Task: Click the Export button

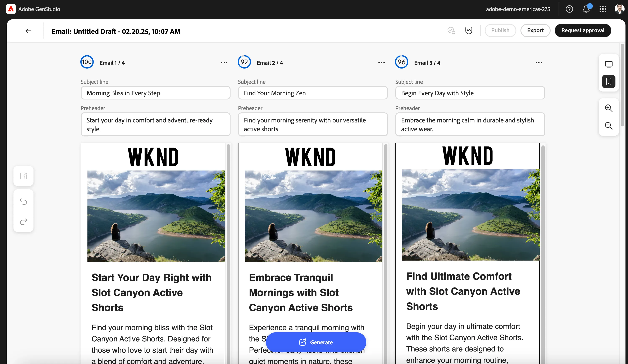Action: pos(535,30)
